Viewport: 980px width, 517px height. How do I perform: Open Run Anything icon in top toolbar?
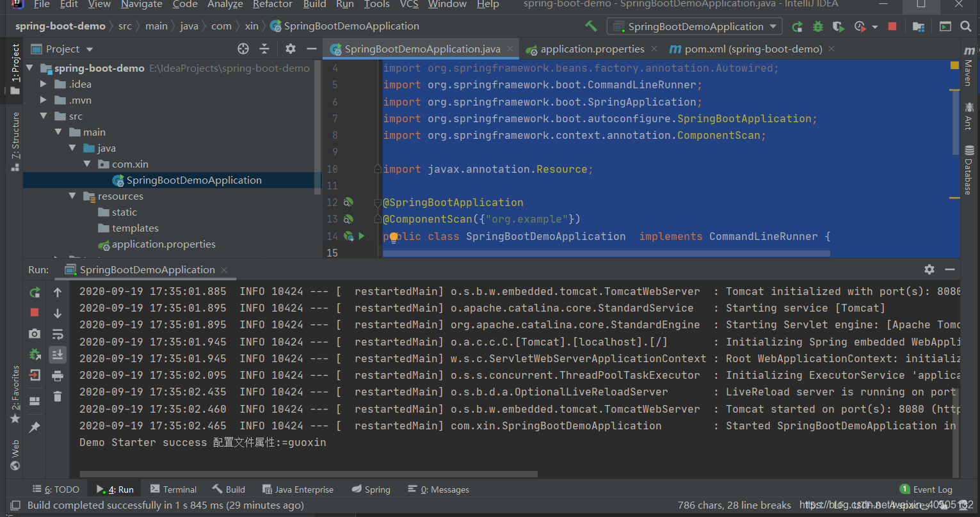945,26
